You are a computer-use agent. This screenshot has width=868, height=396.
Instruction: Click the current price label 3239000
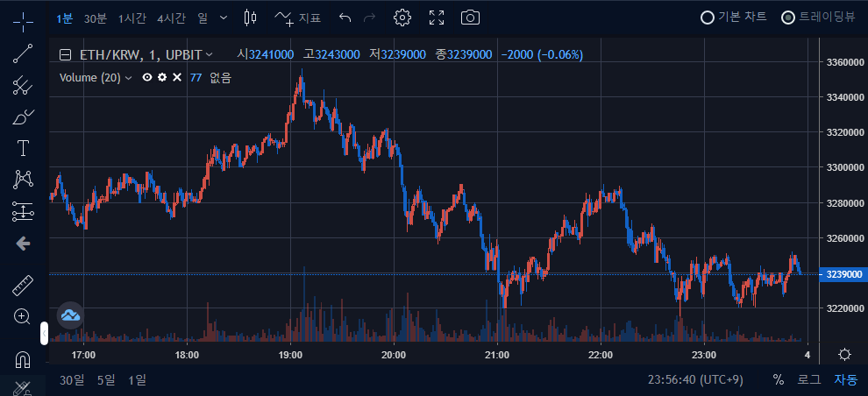pos(843,274)
